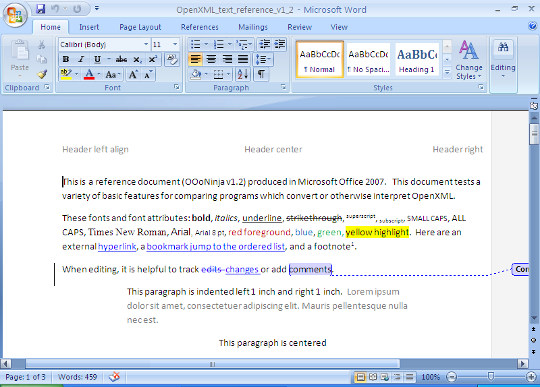The width and height of the screenshot is (540, 387).
Task: Click the zoom slider handle in status bar
Action: (x=490, y=377)
